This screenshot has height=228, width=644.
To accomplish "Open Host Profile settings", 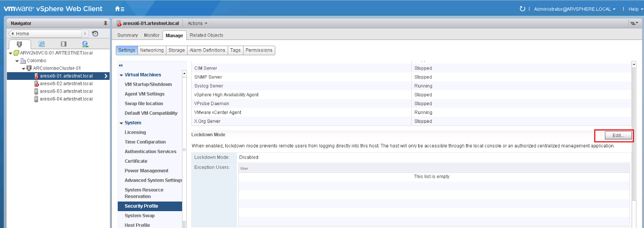I will (x=137, y=225).
